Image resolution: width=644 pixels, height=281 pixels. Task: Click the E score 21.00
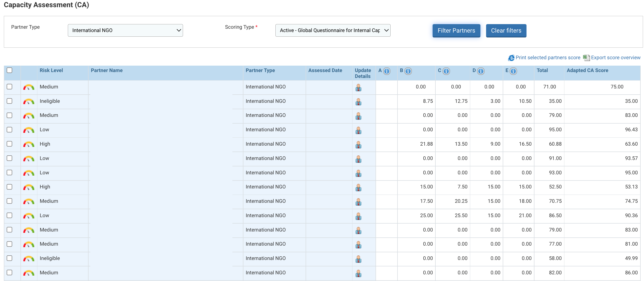[x=525, y=215]
